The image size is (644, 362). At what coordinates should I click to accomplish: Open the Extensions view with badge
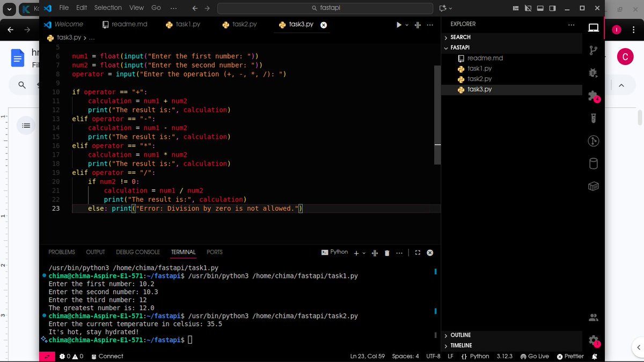pos(593,95)
